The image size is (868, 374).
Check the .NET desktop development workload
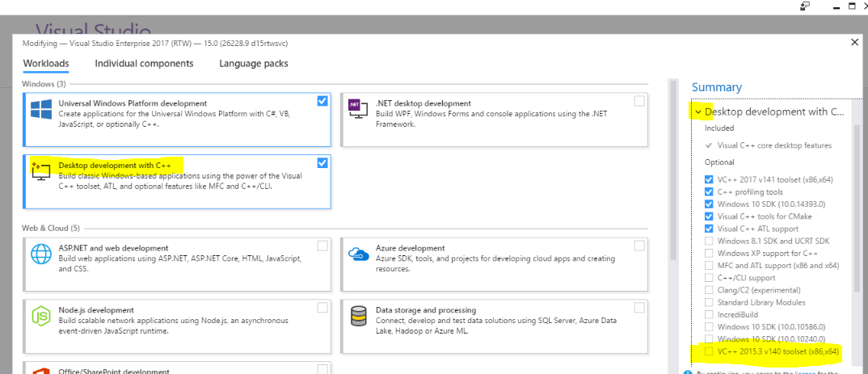click(639, 101)
